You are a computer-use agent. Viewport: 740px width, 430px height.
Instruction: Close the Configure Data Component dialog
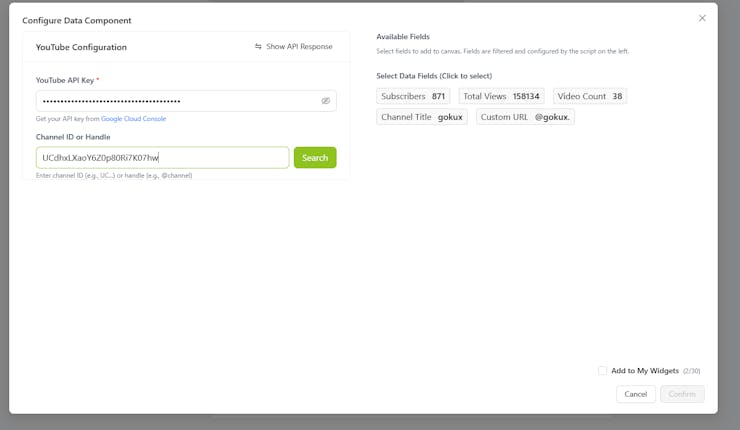[x=702, y=18]
